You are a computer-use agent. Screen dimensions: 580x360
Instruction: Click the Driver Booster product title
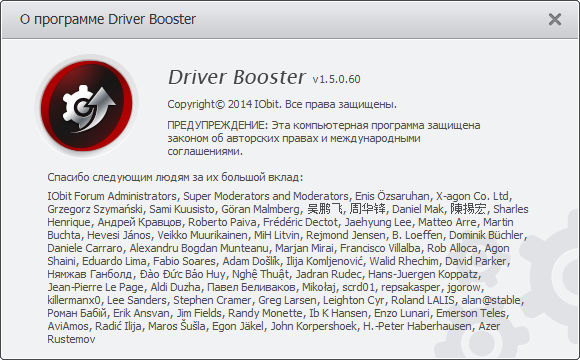click(237, 77)
